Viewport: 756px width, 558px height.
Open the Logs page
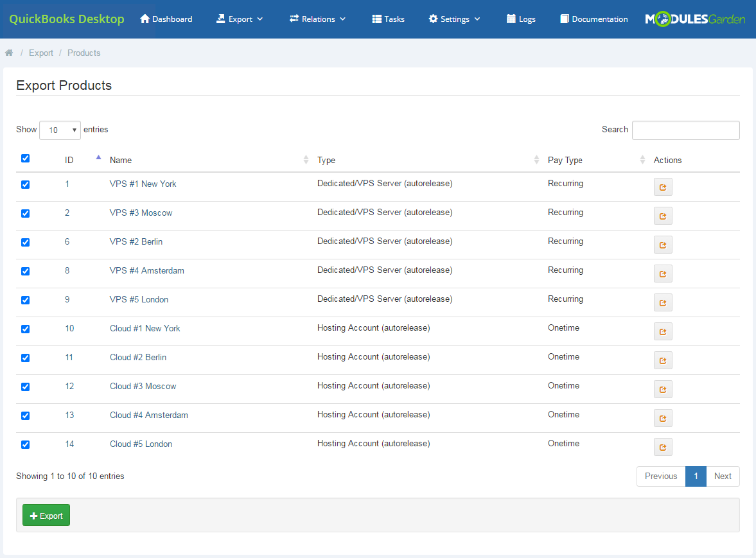coord(520,19)
